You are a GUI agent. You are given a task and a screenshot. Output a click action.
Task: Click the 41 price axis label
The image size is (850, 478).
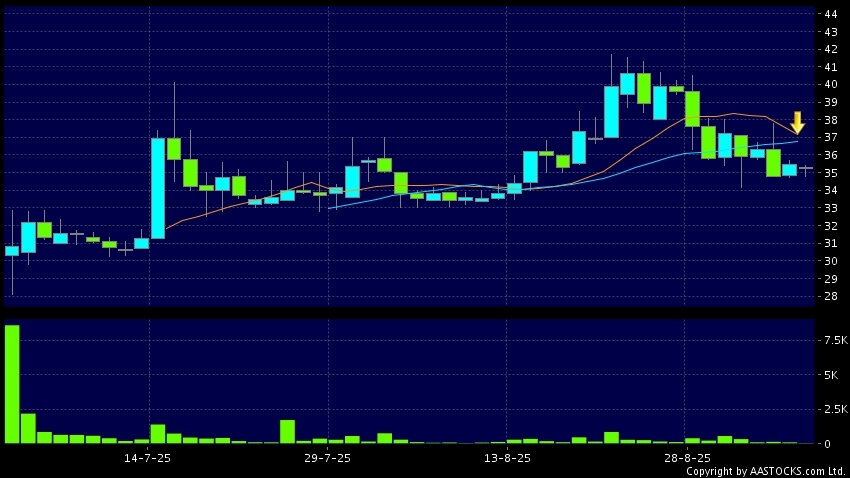tap(830, 67)
